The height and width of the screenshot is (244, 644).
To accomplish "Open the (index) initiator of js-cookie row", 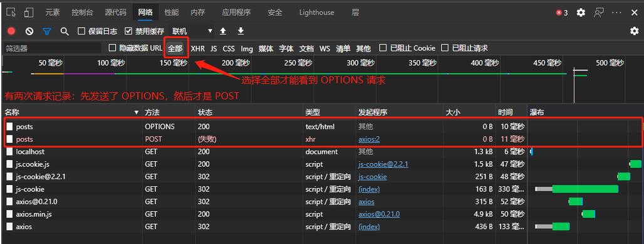I will (x=369, y=189).
